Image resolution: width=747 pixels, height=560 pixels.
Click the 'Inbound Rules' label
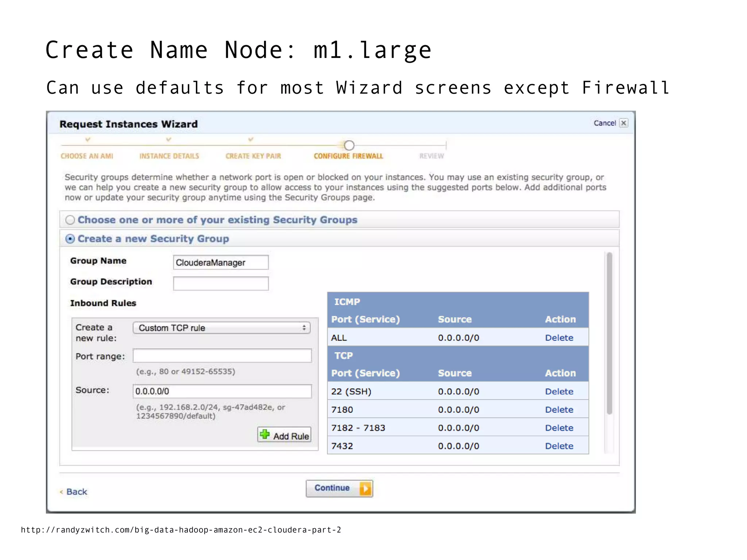(103, 303)
